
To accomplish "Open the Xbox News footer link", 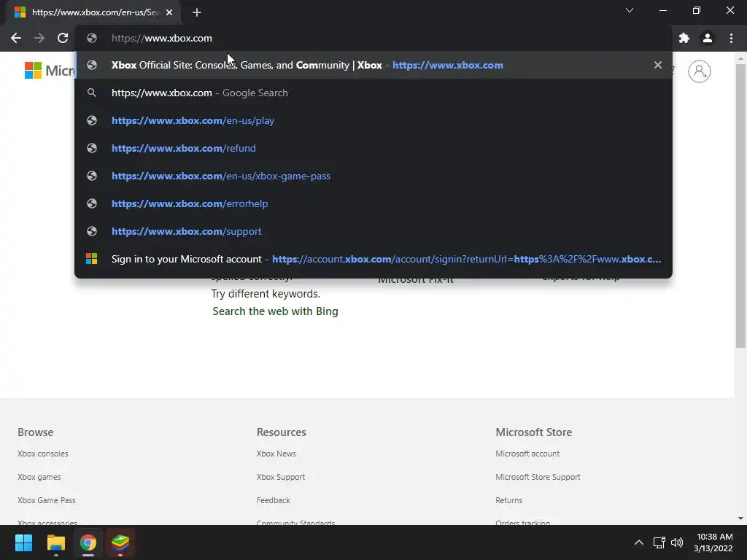I will pos(276,454).
